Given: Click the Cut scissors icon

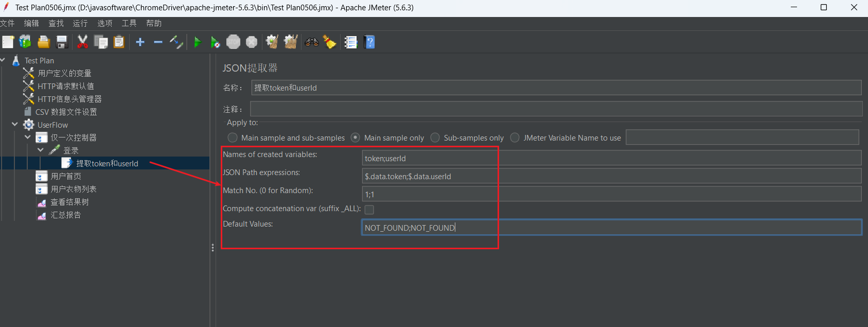Looking at the screenshot, I should click(82, 42).
